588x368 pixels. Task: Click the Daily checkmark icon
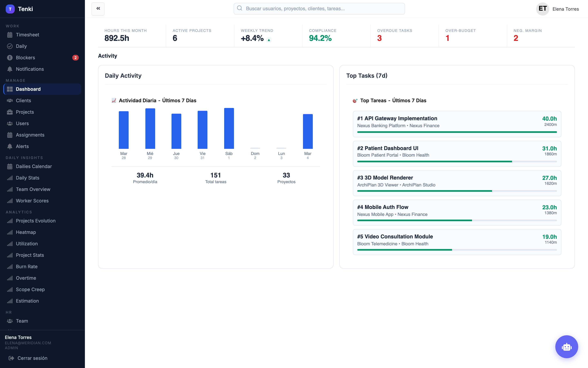[x=10, y=46]
